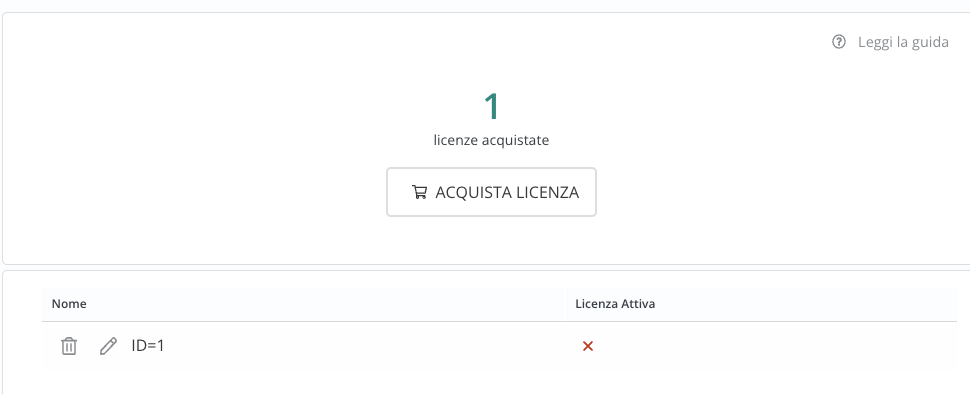Viewport: 970px width, 394px height.
Task: Click the licenze acquistate label
Action: point(491,140)
